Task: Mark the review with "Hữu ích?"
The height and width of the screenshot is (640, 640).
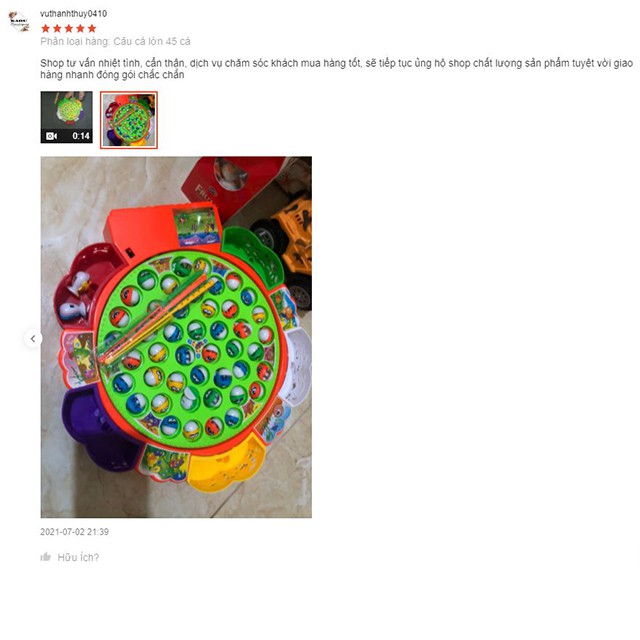Action: pyautogui.click(x=78, y=557)
